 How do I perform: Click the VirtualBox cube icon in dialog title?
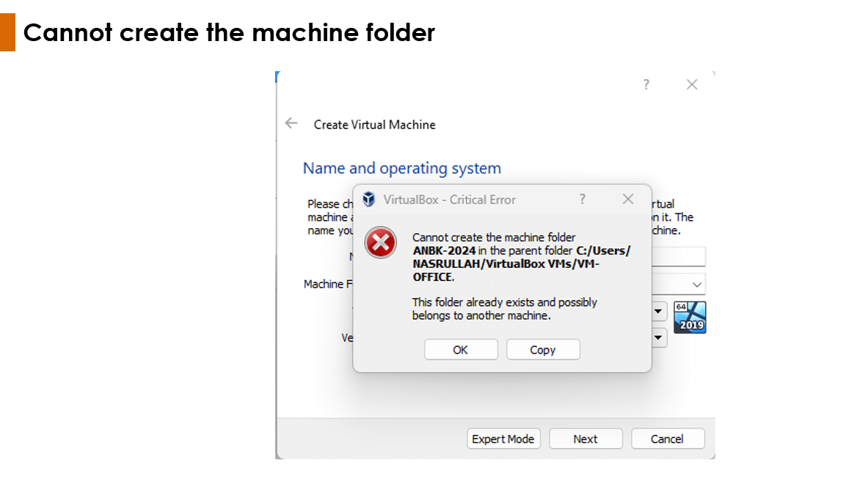pyautogui.click(x=368, y=200)
